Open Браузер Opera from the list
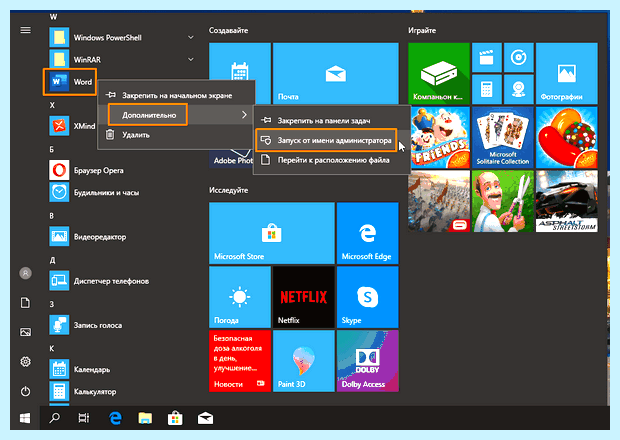The height and width of the screenshot is (440, 620). (x=87, y=170)
